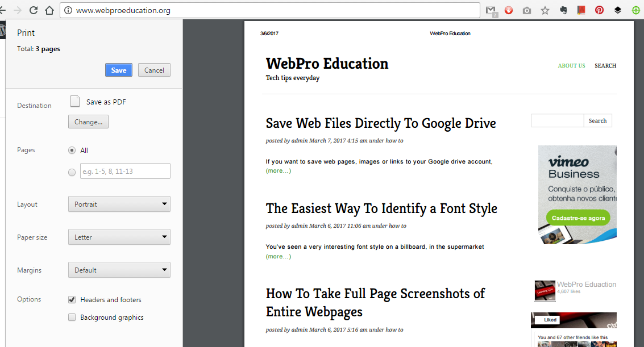Go to the browser home page icon
The width and height of the screenshot is (644, 347).
click(49, 10)
